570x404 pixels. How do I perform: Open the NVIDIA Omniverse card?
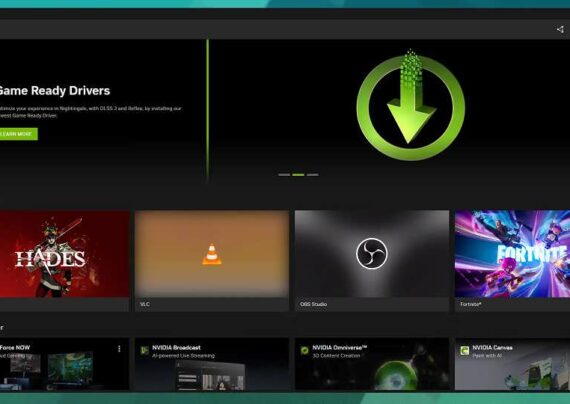pyautogui.click(x=372, y=364)
